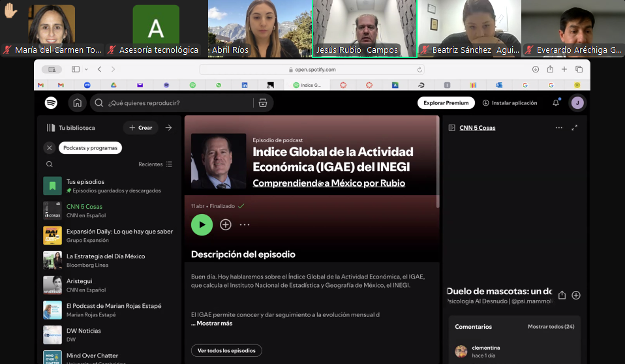Toggle Safari sidebar

[75, 69]
